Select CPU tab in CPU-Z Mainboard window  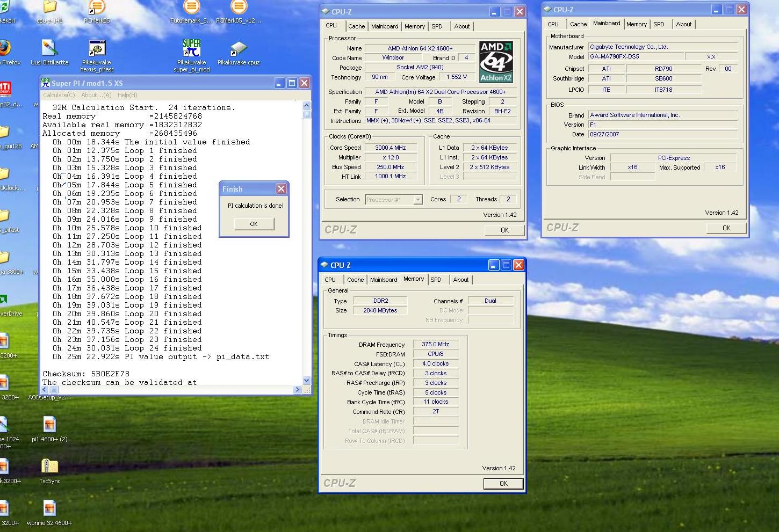(x=553, y=24)
